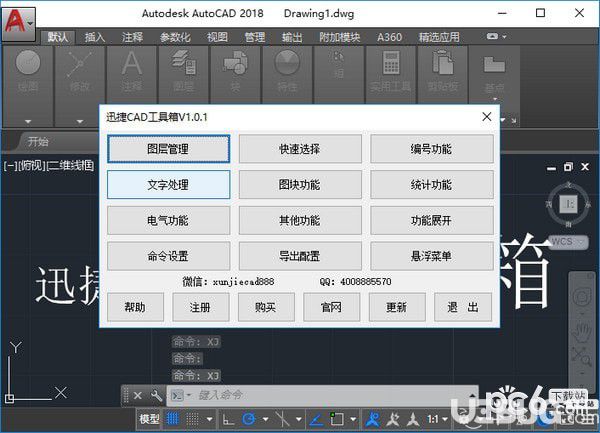Toggle isometric drafting icon in status bar
Screen dimensions: 600x433
282,419
